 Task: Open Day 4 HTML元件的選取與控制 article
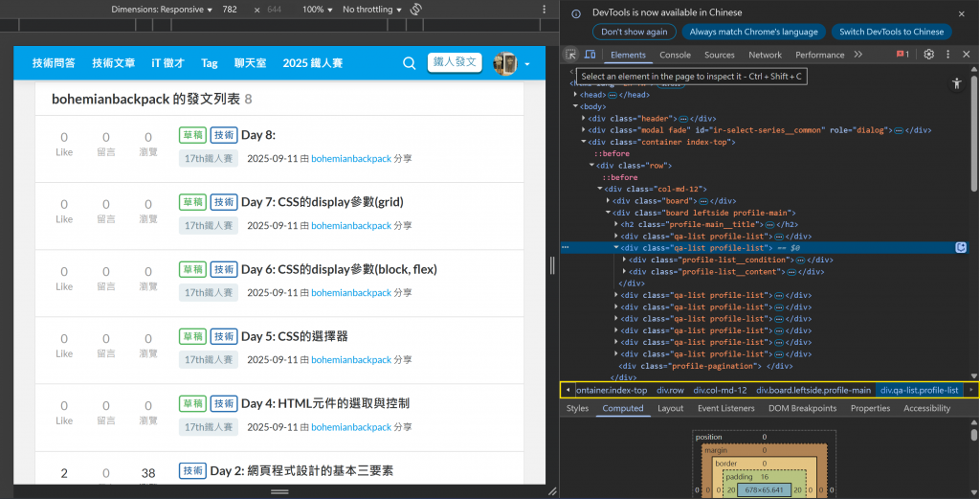[x=325, y=403]
